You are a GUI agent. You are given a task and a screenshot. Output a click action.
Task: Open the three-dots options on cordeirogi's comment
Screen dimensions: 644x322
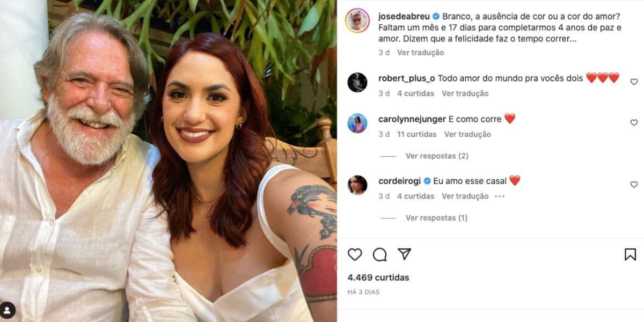500,196
